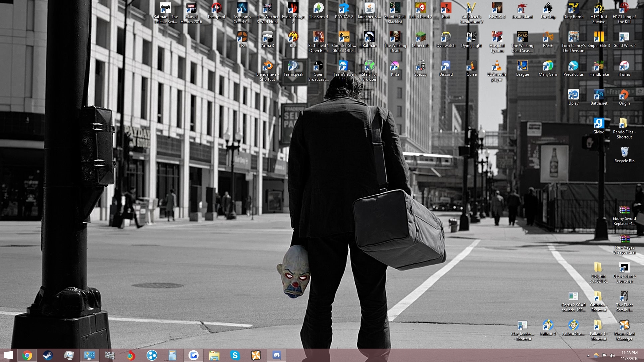Select the Open Broadcaster icon
Viewport: 644px width, 362px height.
click(318, 71)
